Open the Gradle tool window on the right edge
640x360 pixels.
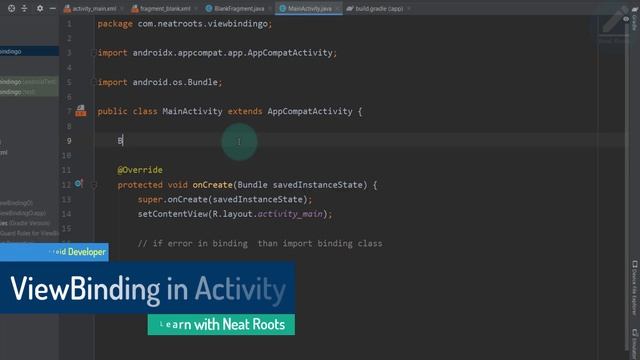634,18
